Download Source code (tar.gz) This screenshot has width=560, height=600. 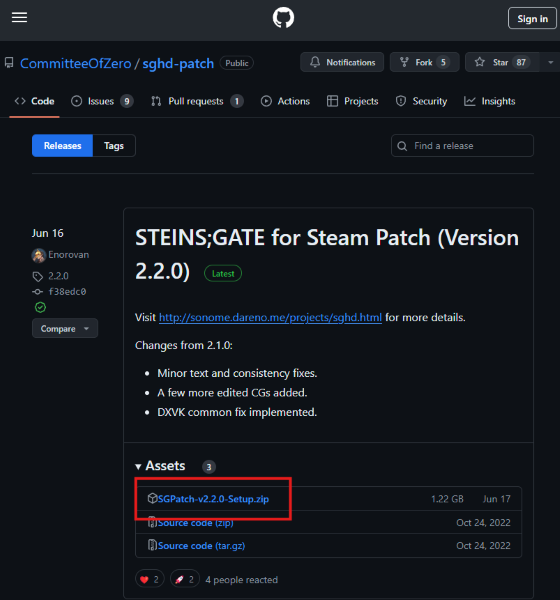[x=201, y=546]
